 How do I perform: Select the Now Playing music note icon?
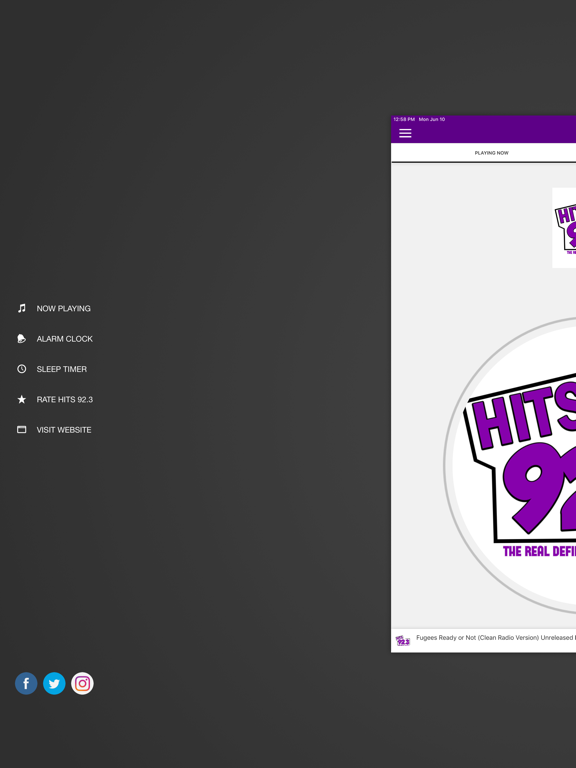[22, 308]
